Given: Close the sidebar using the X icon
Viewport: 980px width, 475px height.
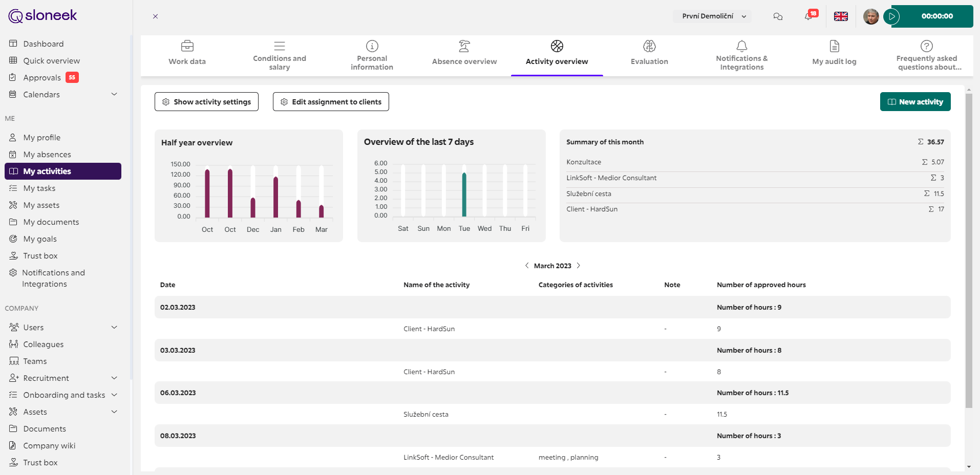Looking at the screenshot, I should point(155,16).
